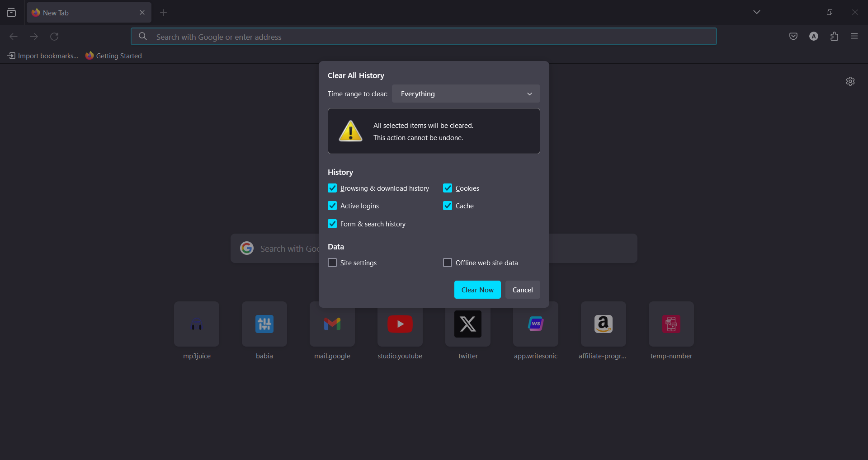Open the Extensions puzzle icon
Image resolution: width=868 pixels, height=460 pixels.
(x=835, y=37)
